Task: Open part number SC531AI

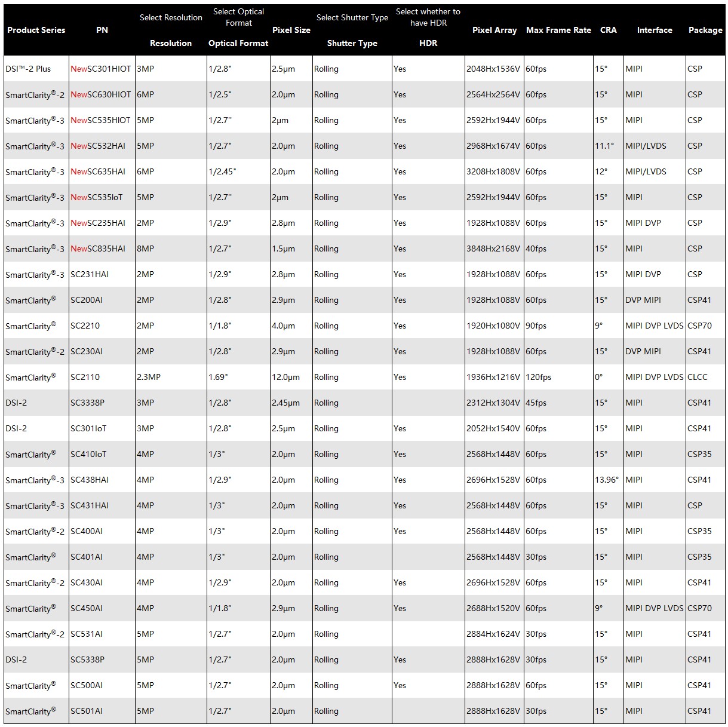Action: click(x=87, y=634)
